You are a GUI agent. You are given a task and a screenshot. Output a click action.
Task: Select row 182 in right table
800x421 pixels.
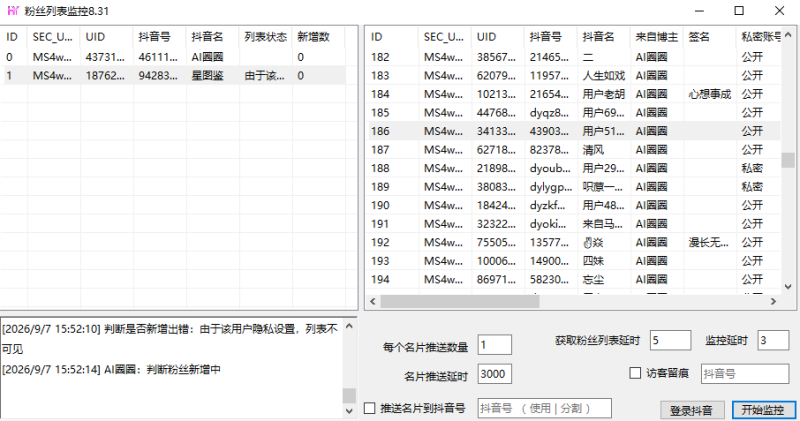574,57
